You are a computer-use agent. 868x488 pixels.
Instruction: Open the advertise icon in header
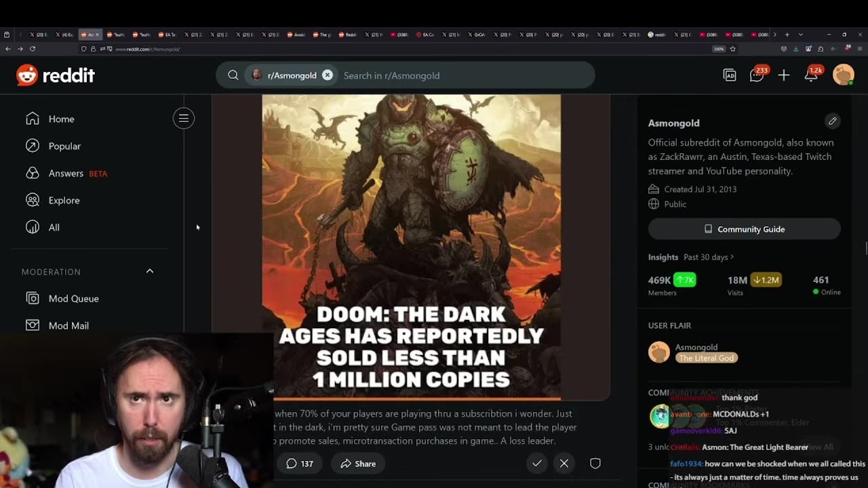[730, 75]
